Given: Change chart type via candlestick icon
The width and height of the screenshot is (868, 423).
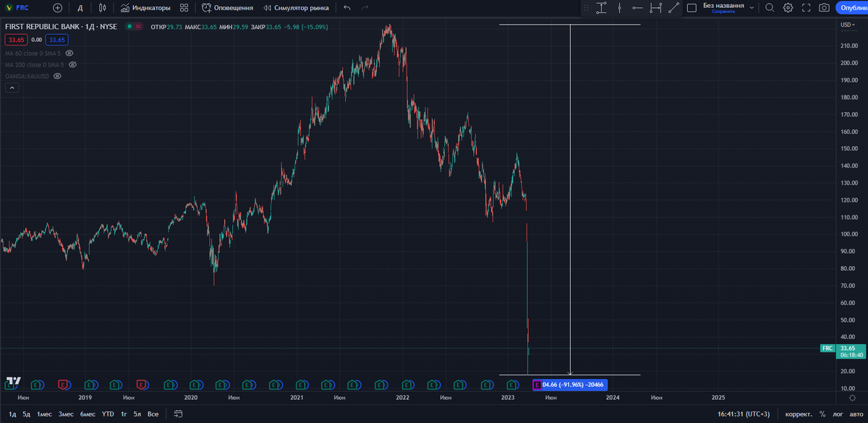Looking at the screenshot, I should pyautogui.click(x=103, y=8).
